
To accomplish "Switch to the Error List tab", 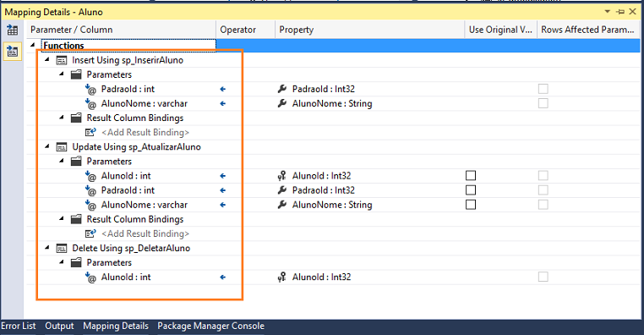I will point(19,326).
